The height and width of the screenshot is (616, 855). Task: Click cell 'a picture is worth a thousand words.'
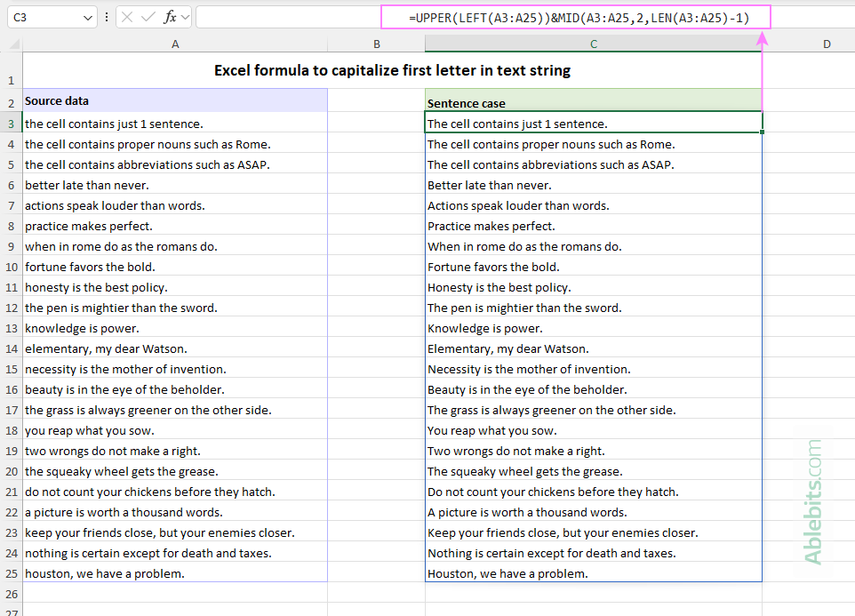175,512
